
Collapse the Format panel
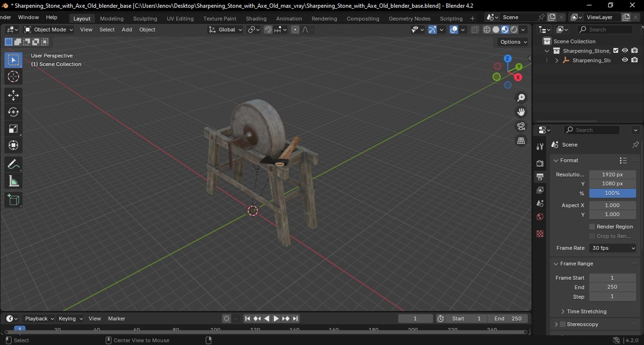(x=556, y=161)
